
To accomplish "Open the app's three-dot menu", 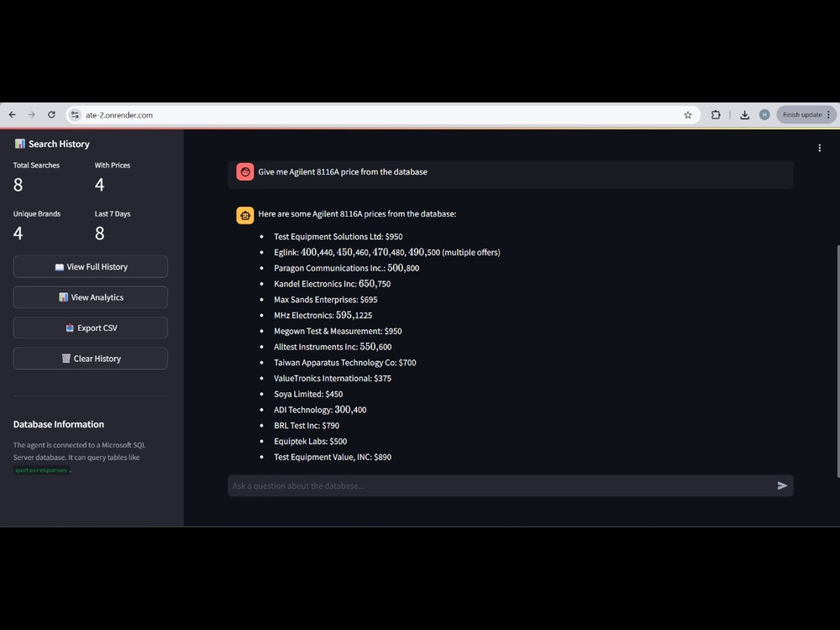I will coord(819,148).
